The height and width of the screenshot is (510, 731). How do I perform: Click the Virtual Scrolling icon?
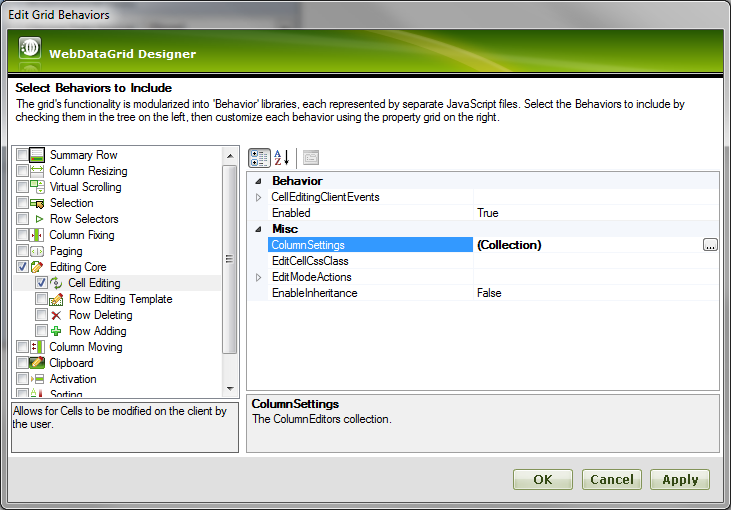click(x=37, y=187)
